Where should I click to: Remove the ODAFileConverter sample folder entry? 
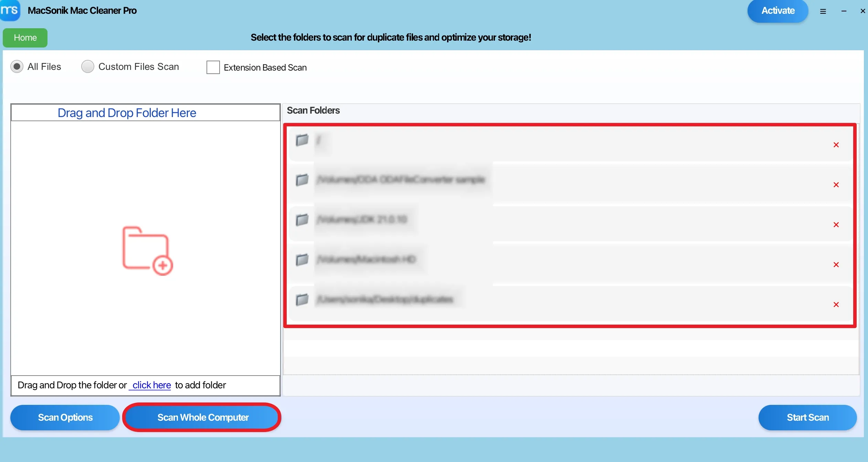click(836, 185)
